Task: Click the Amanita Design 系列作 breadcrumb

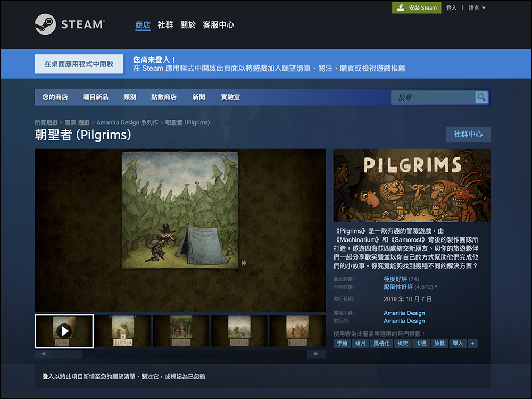Action: [127, 122]
